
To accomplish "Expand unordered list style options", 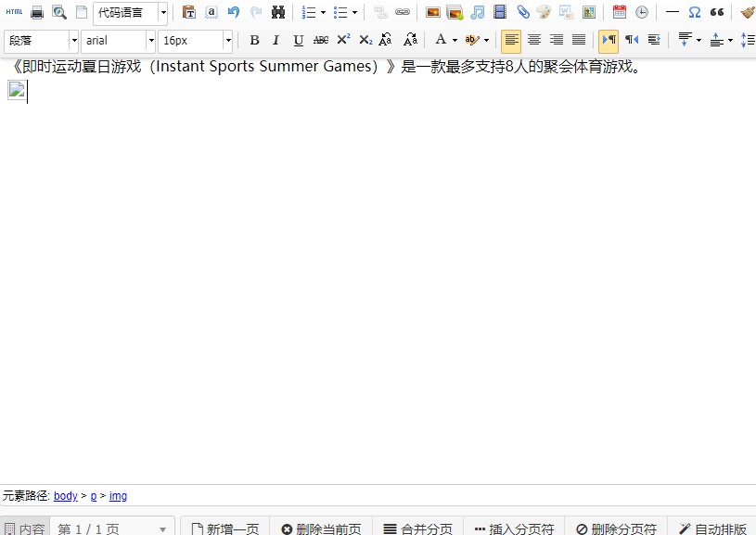I will pos(354,13).
